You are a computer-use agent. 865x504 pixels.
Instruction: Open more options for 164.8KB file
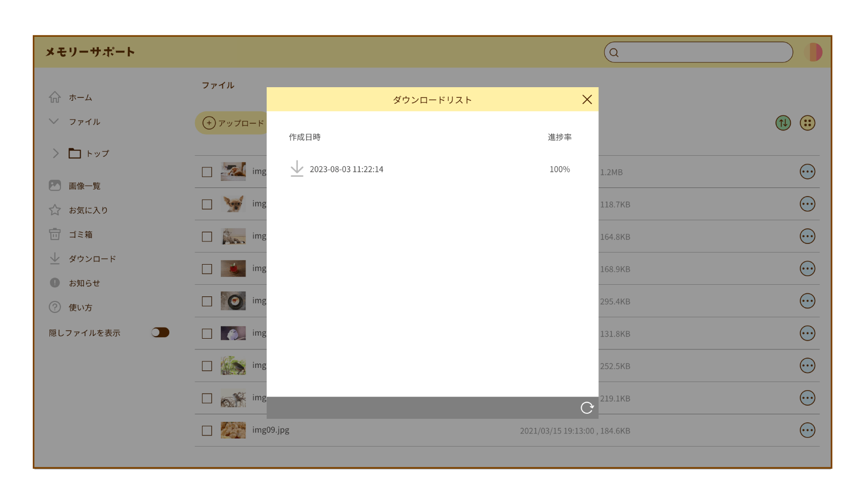(x=808, y=236)
